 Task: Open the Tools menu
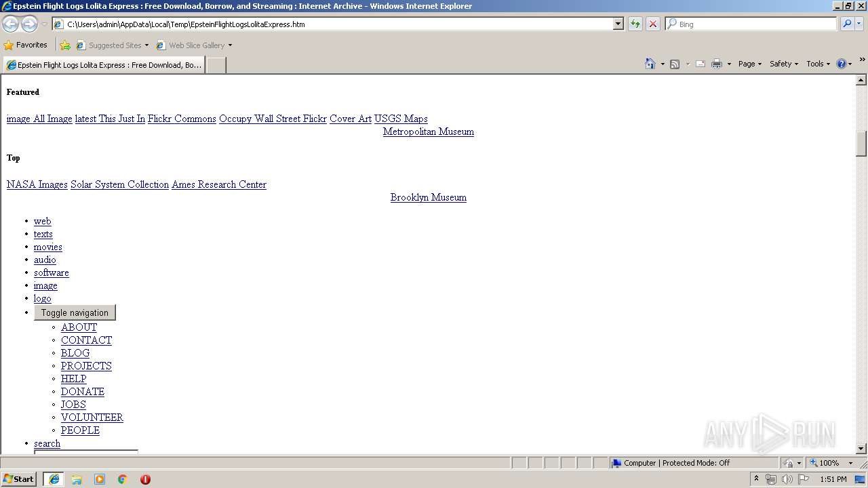click(x=818, y=64)
